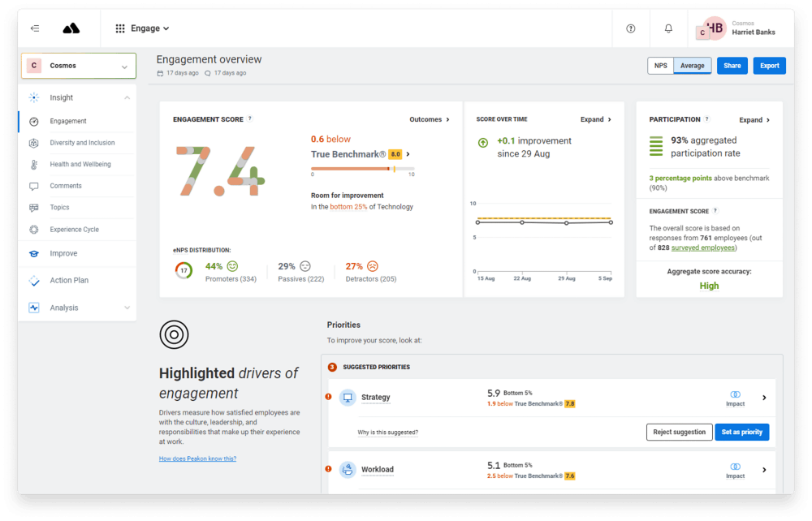Collapse the sidebar with the left arrow toggle
812x521 pixels.
pyautogui.click(x=34, y=28)
